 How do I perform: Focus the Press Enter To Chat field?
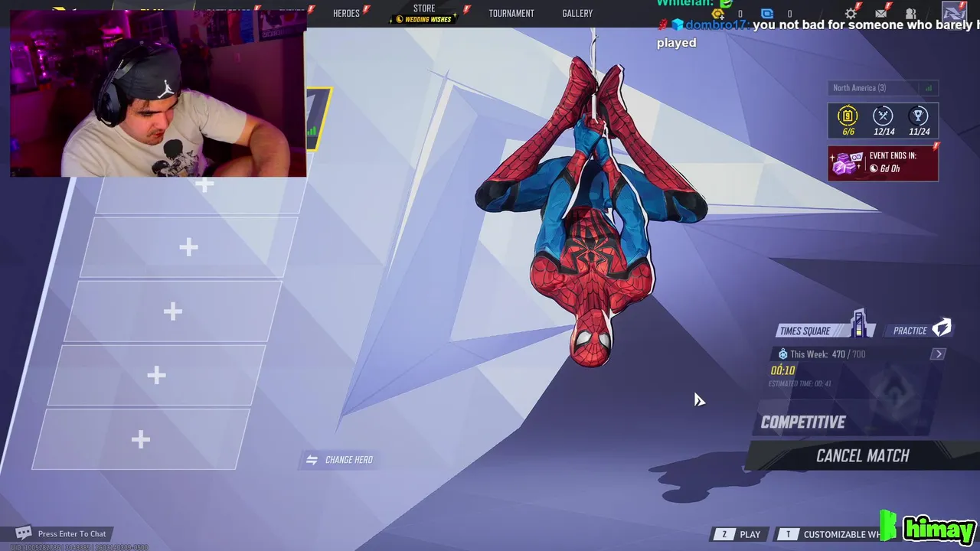click(x=72, y=534)
